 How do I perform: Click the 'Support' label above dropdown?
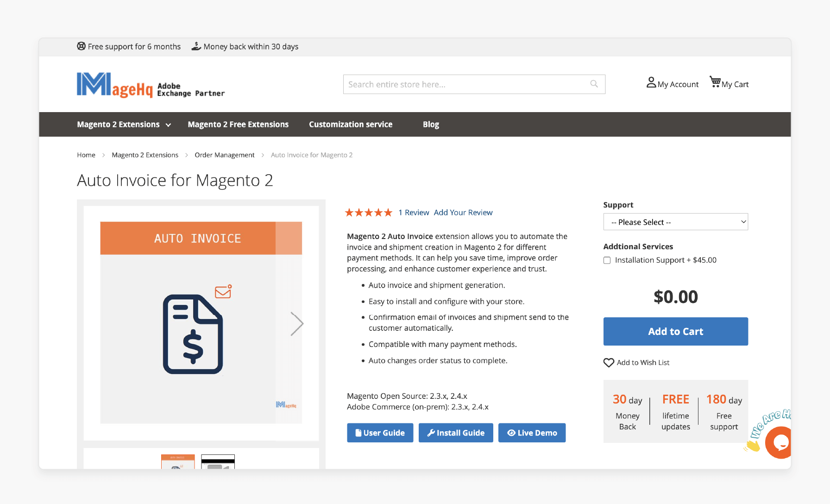618,205
